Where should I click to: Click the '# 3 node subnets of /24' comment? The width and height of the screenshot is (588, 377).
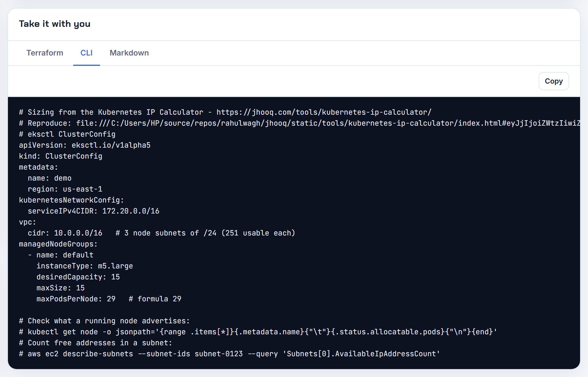(205, 233)
